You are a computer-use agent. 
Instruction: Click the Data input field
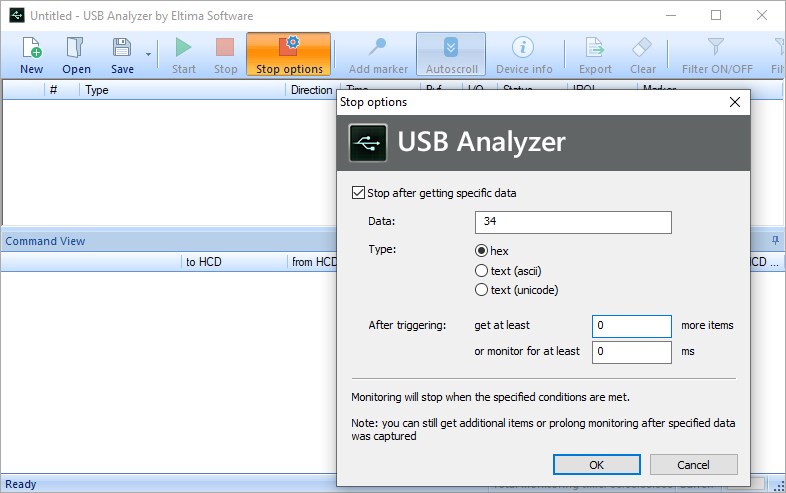pos(573,222)
